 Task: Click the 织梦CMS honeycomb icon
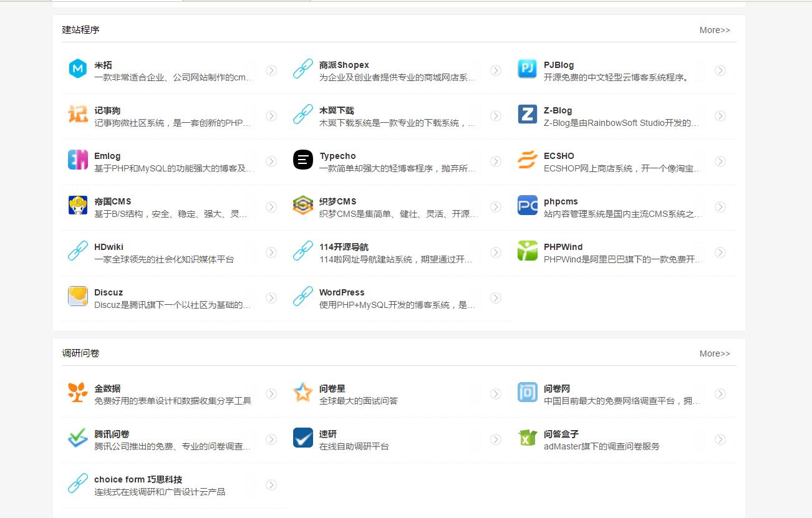click(x=302, y=206)
